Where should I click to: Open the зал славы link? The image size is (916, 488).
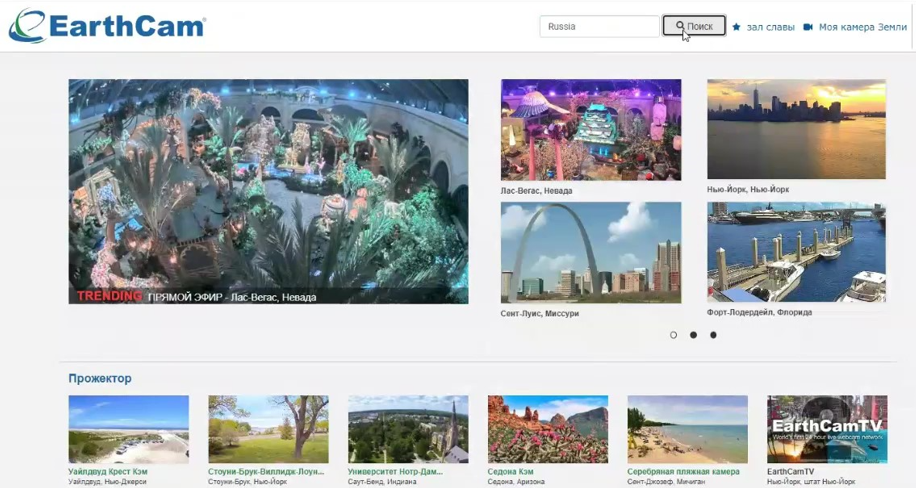coord(770,27)
